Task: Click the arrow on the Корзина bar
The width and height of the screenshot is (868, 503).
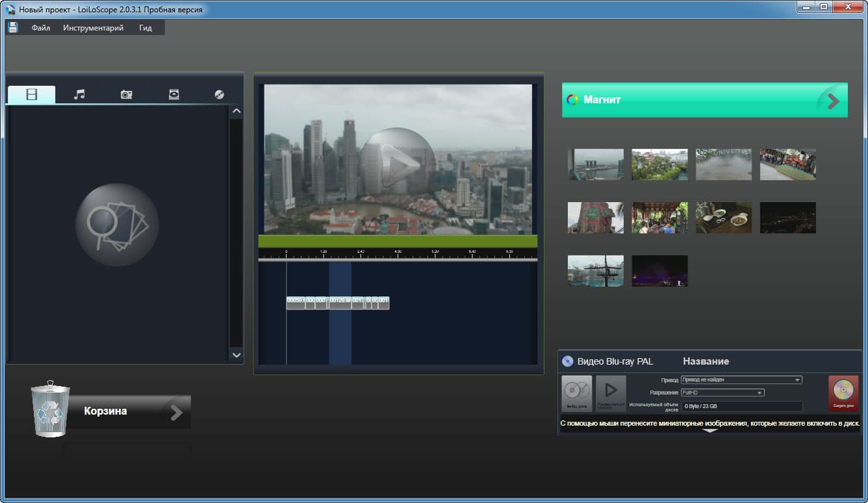Action: (x=177, y=412)
